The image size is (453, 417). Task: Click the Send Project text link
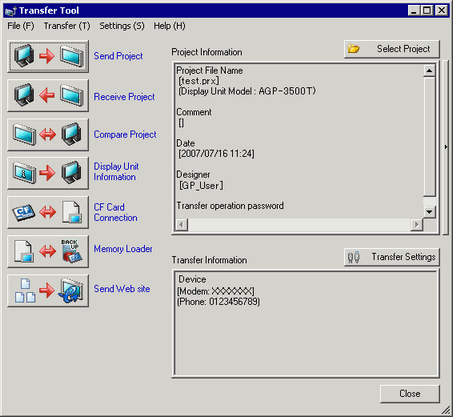click(x=118, y=56)
